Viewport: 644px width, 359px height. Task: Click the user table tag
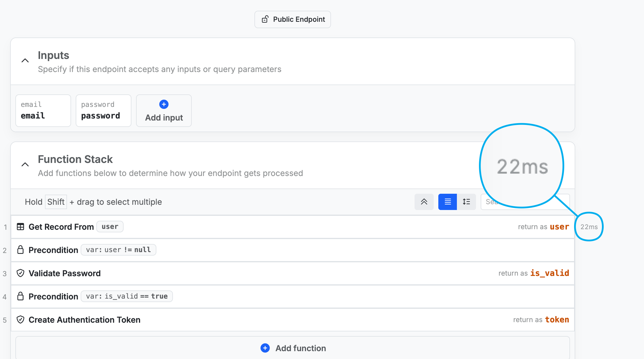click(110, 227)
